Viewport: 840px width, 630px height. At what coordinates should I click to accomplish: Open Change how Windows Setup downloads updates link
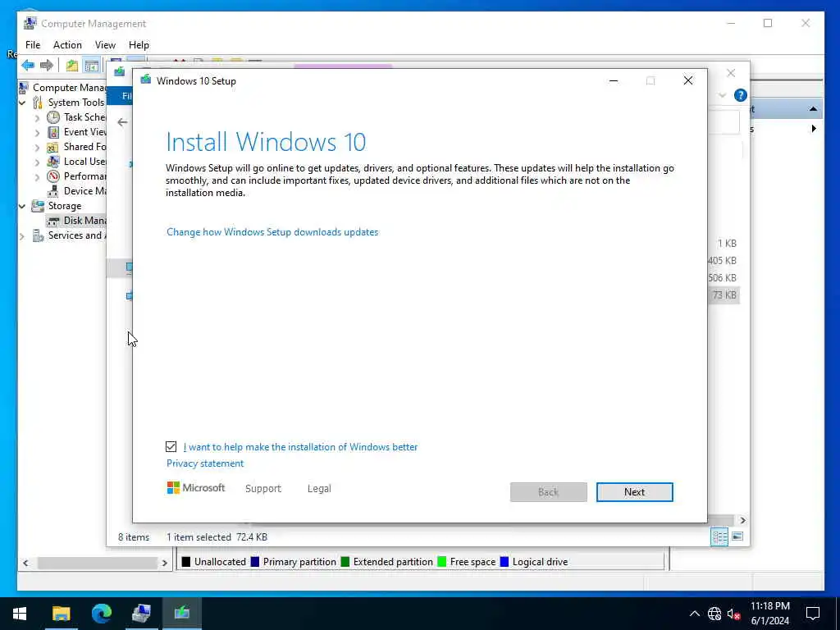(272, 232)
